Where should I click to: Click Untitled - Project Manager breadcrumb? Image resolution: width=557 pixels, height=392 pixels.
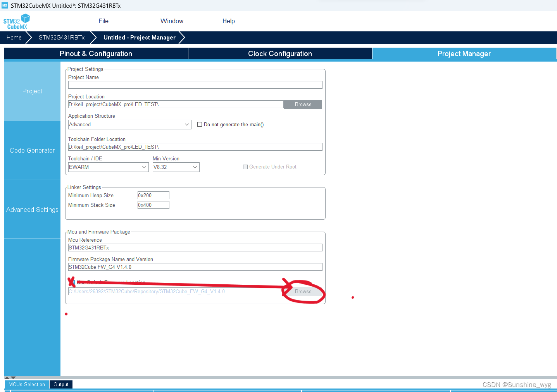point(140,38)
